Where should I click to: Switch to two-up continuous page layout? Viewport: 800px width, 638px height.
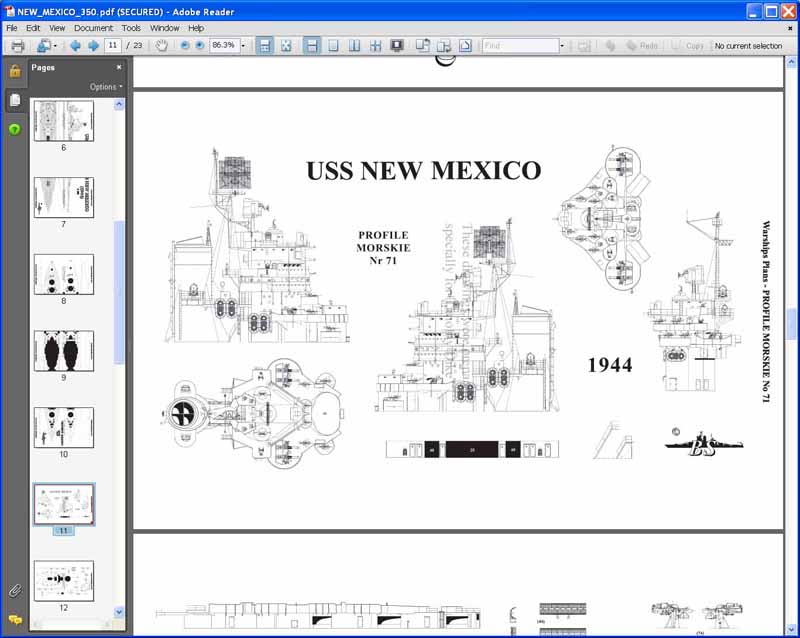[x=376, y=46]
